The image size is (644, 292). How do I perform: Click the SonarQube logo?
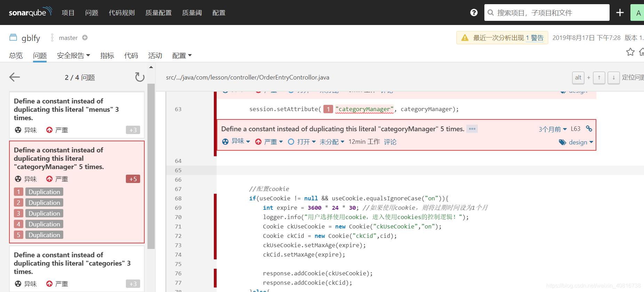point(30,12)
